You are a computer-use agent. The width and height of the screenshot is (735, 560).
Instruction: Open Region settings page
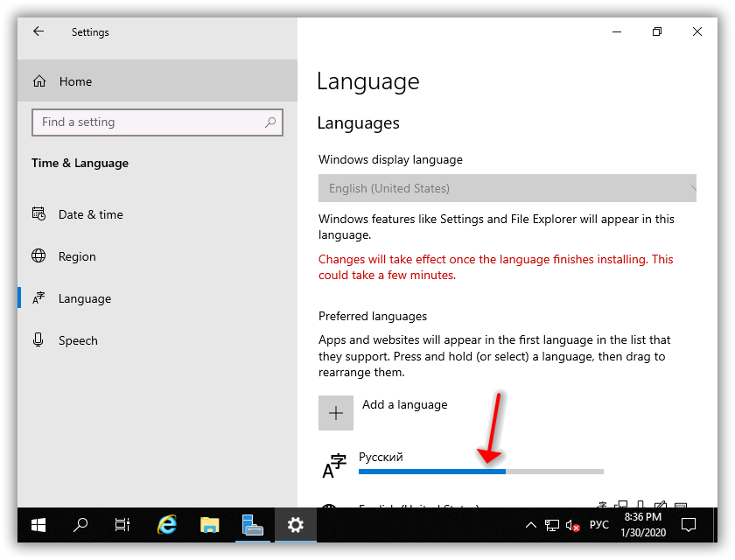[x=77, y=256]
